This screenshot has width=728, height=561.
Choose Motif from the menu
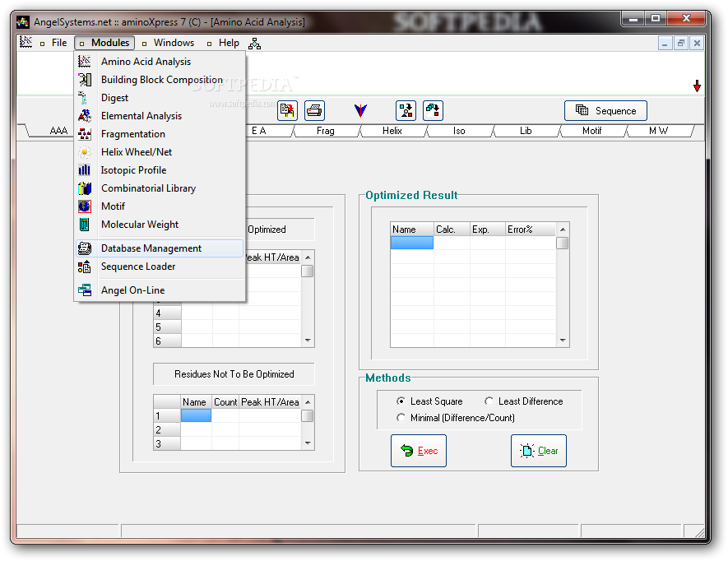coord(160,206)
